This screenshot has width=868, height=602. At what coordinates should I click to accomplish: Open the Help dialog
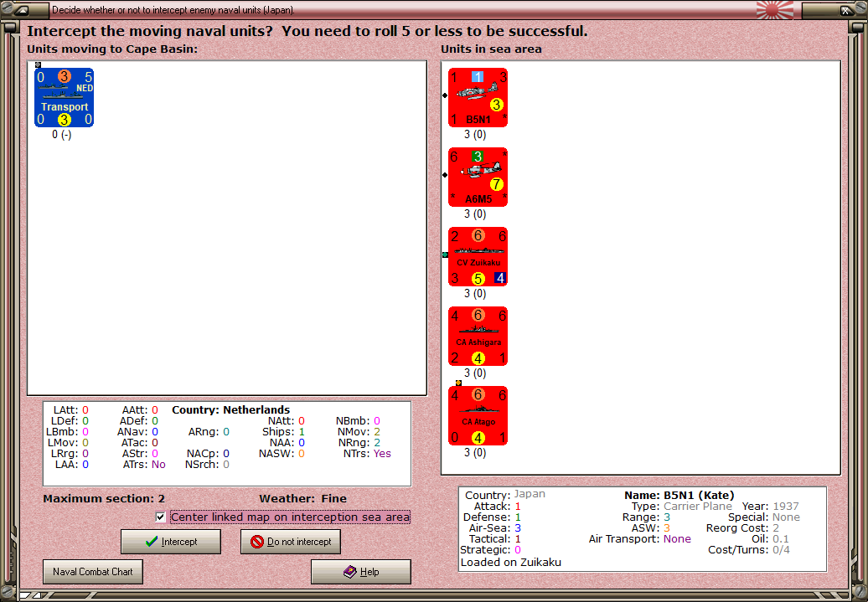point(360,572)
